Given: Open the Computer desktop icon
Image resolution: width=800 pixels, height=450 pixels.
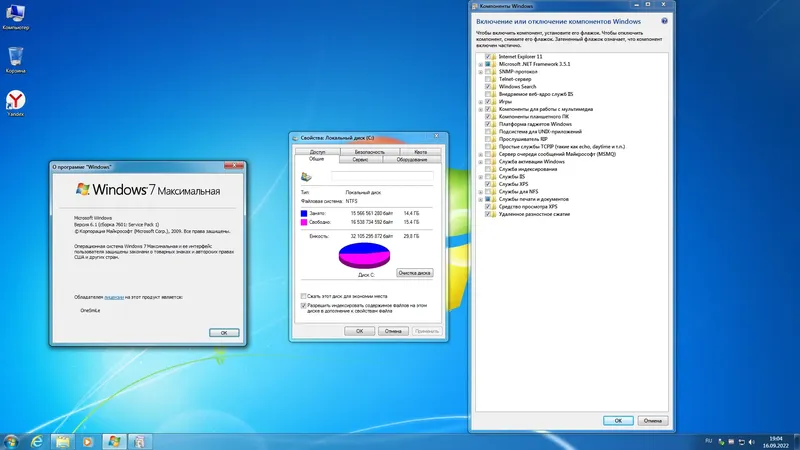Looking at the screenshot, I should [15, 16].
